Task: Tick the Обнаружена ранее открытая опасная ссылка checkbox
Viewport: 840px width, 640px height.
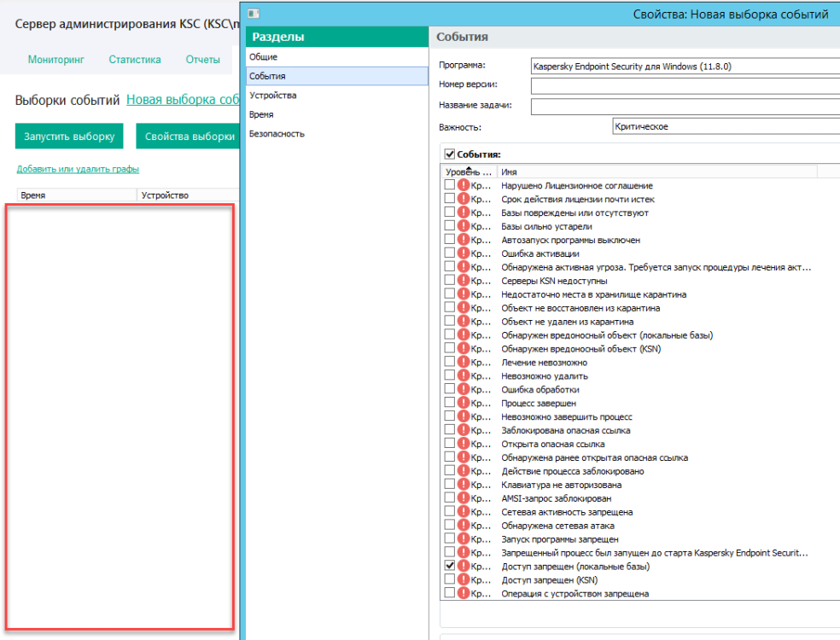Action: (450, 457)
